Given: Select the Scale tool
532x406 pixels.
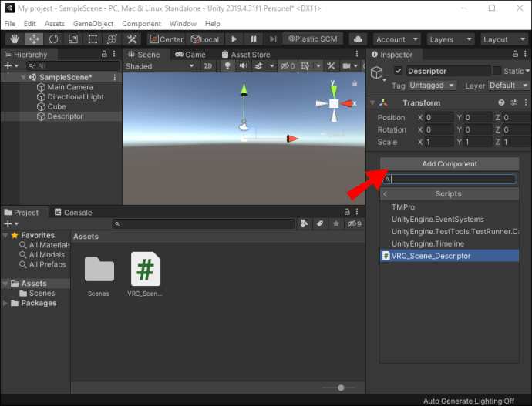Looking at the screenshot, I should pos(73,39).
